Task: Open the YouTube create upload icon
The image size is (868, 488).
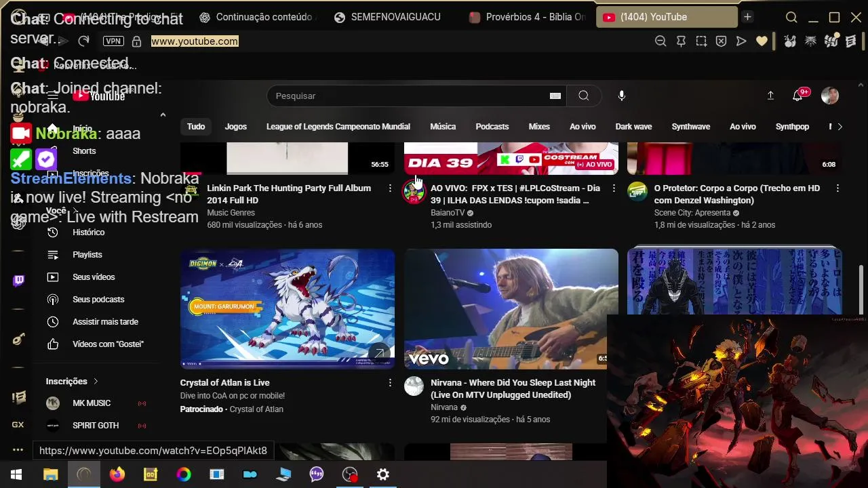Action: pyautogui.click(x=770, y=96)
